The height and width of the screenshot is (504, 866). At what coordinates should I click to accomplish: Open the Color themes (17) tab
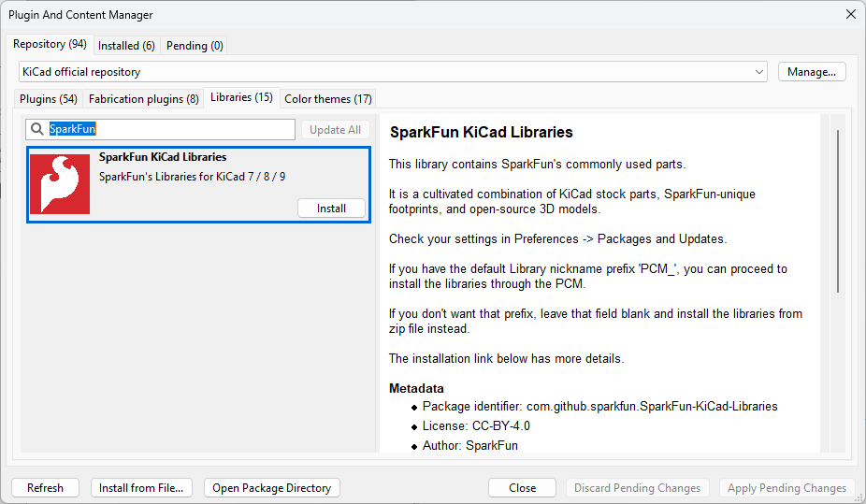click(328, 99)
